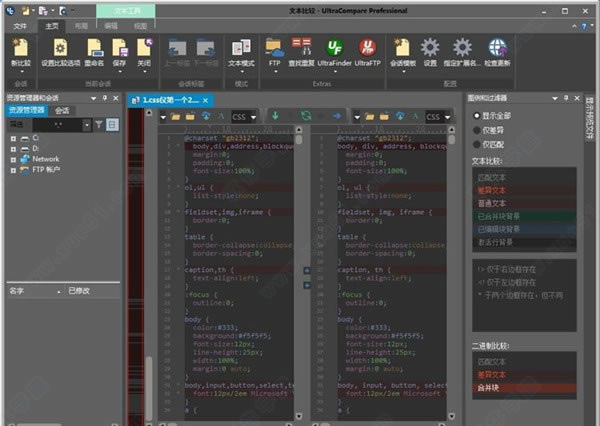The image size is (600, 426).
Task: Expand the Network tree node
Action: point(13,160)
